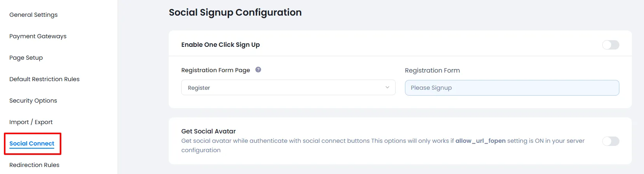Open the Import / Export section
Image resolution: width=644 pixels, height=174 pixels.
31,122
